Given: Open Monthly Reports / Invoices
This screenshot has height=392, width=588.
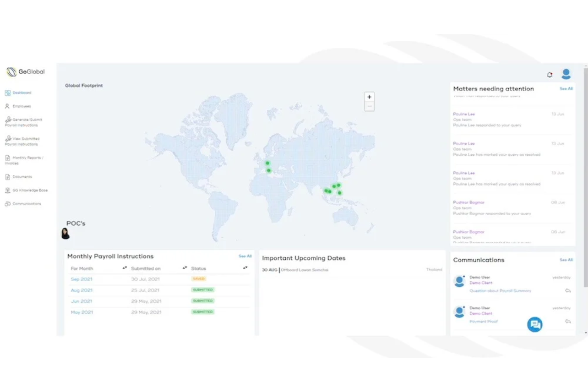Looking at the screenshot, I should pyautogui.click(x=25, y=160).
